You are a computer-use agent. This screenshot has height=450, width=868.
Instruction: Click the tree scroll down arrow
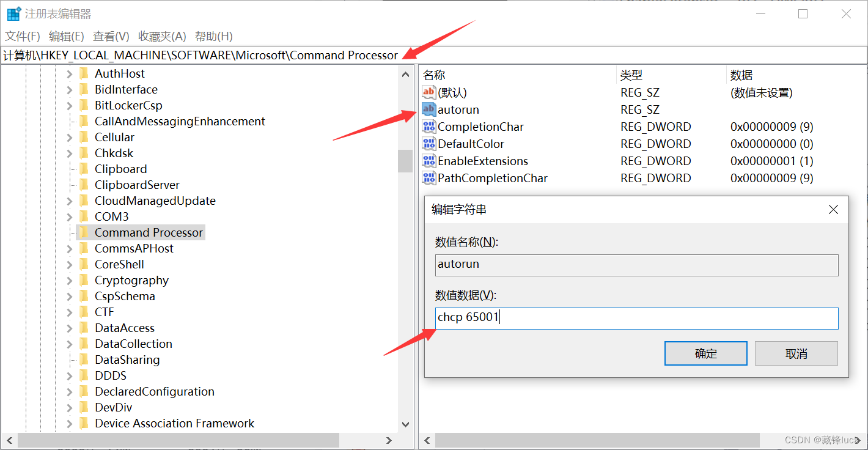tap(405, 424)
